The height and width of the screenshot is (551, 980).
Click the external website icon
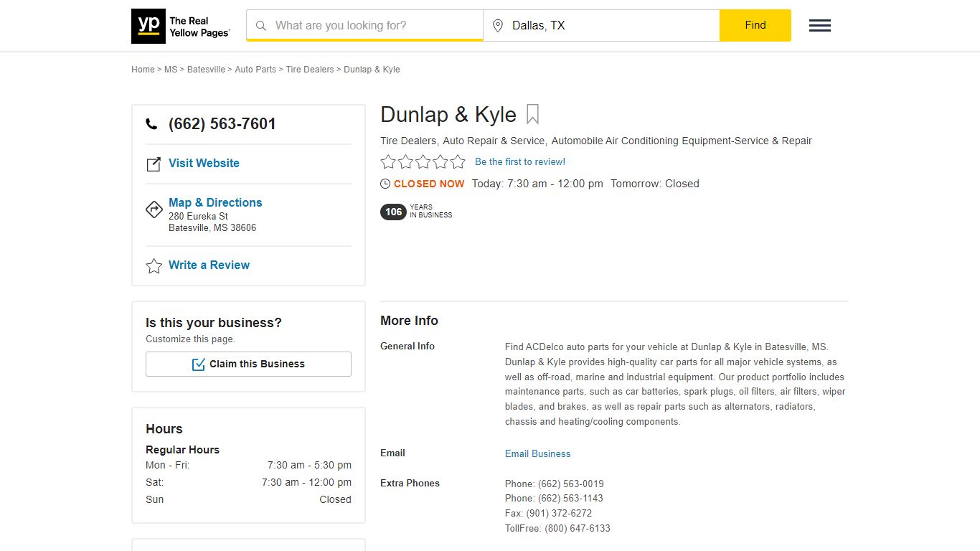pos(154,164)
